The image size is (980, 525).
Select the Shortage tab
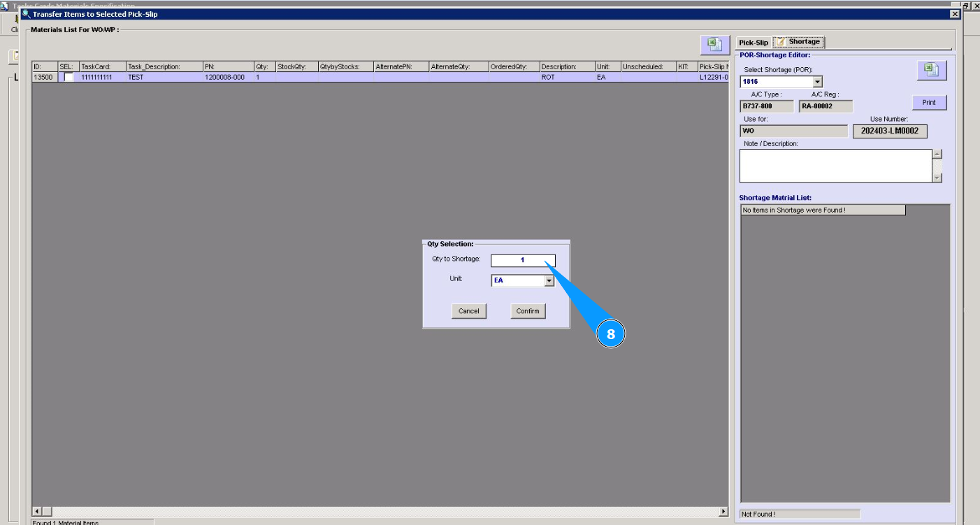[798, 42]
